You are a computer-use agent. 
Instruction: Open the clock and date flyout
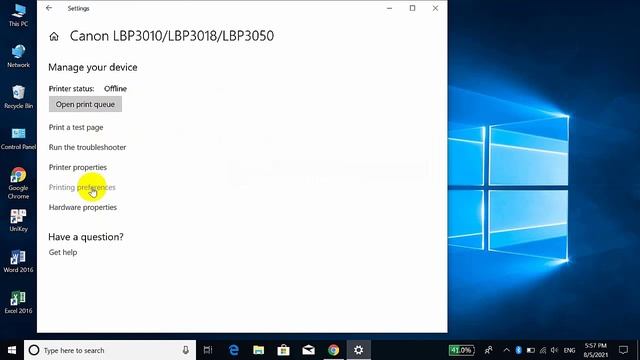pyautogui.click(x=596, y=350)
